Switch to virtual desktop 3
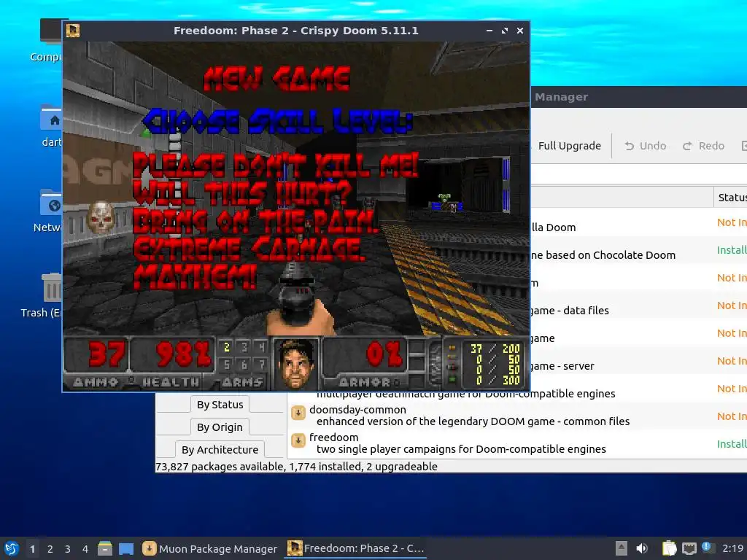 click(x=68, y=548)
